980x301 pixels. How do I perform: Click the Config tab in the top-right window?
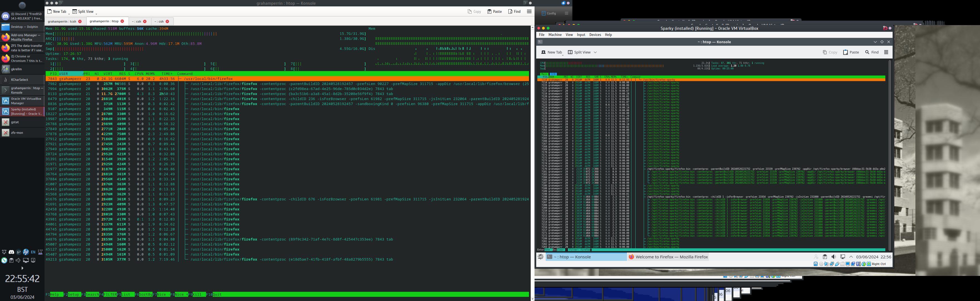pos(549,13)
